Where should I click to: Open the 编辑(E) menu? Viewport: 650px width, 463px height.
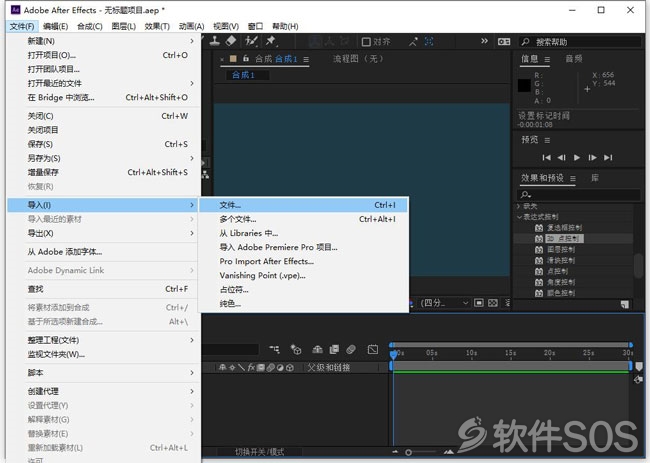[x=56, y=27]
